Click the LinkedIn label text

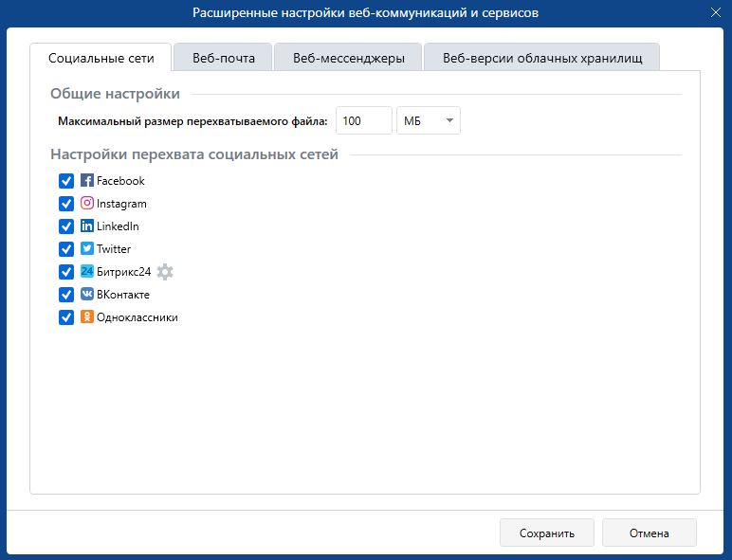[118, 226]
